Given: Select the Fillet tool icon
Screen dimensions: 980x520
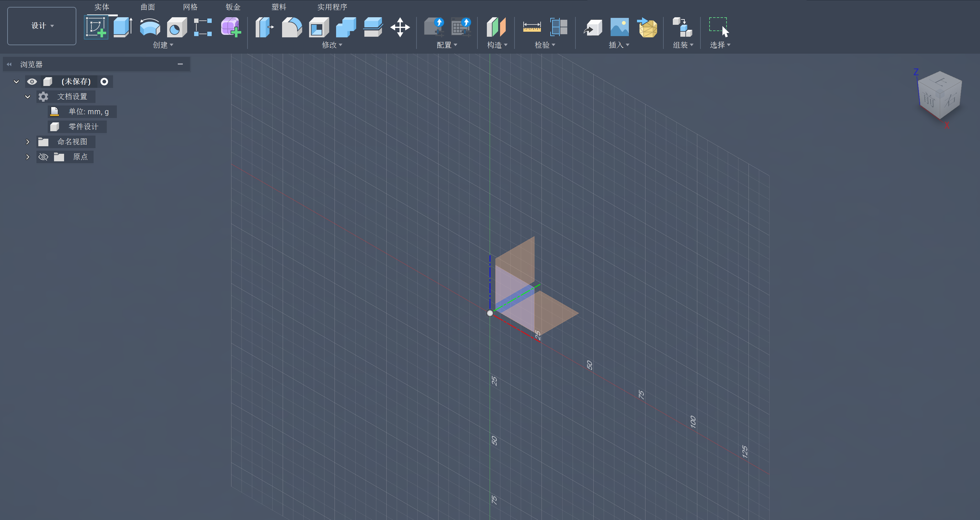Looking at the screenshot, I should [x=292, y=27].
